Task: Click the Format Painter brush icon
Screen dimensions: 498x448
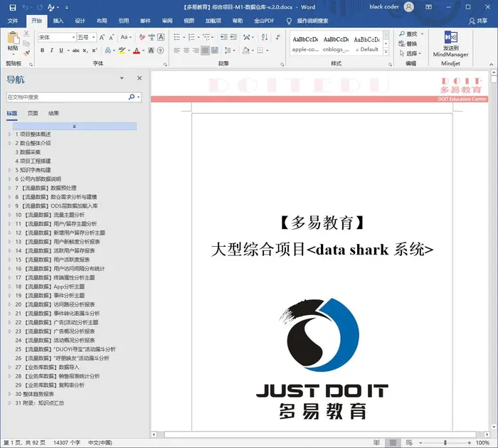Action: [x=26, y=53]
